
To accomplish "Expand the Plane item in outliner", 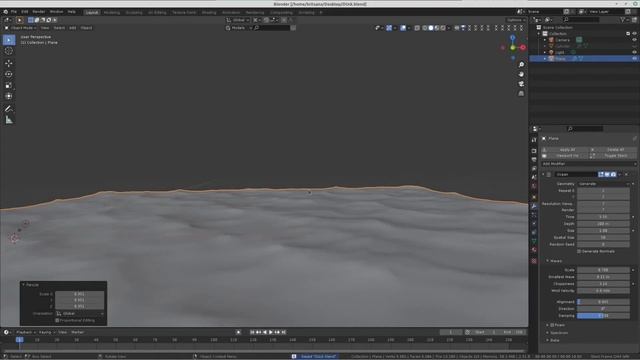I will [545, 59].
